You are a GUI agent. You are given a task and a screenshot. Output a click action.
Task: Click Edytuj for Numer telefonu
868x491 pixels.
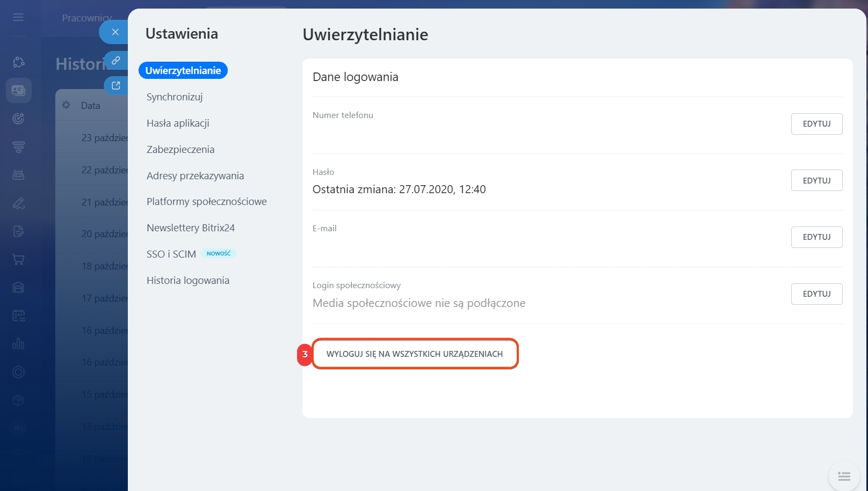pos(816,124)
